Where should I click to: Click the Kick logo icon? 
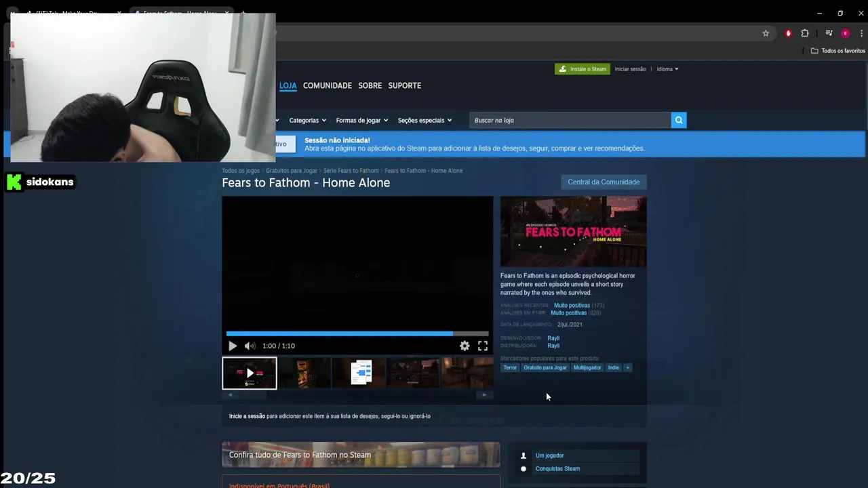(14, 182)
